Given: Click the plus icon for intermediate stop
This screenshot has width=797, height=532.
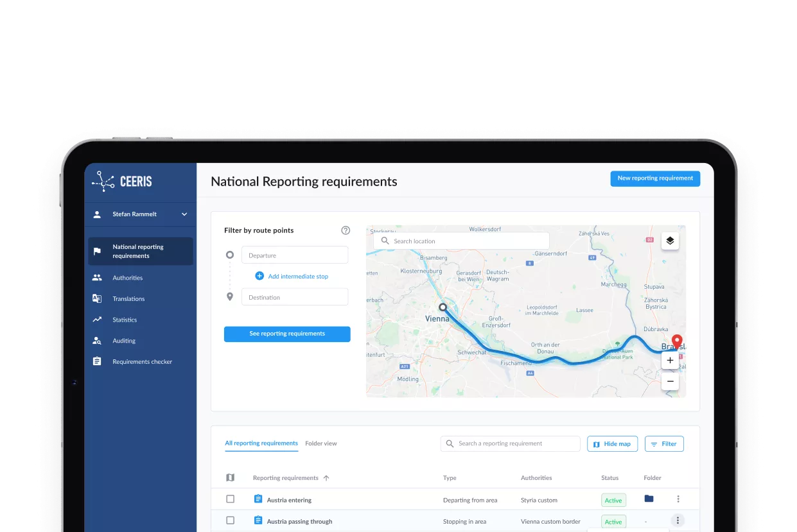Looking at the screenshot, I should (259, 276).
